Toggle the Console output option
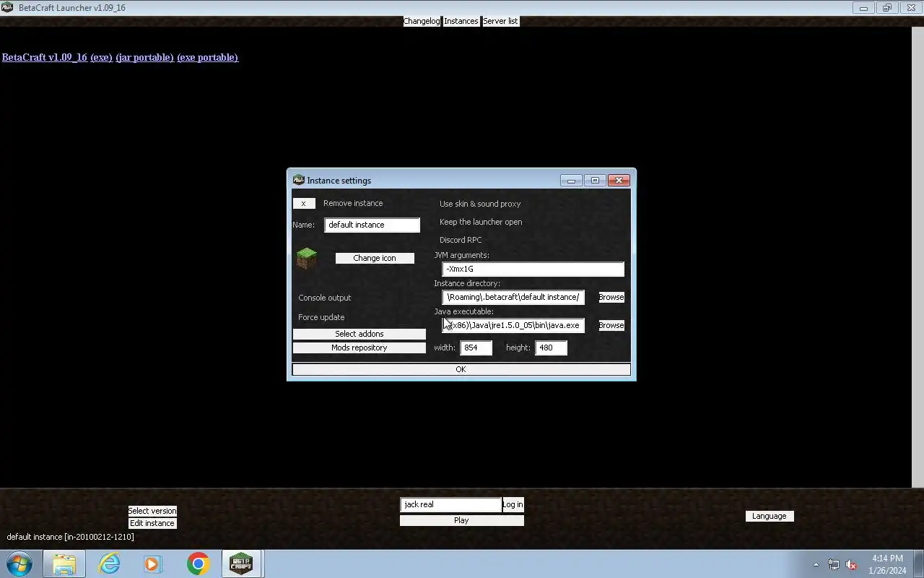Image resolution: width=924 pixels, height=578 pixels. pyautogui.click(x=325, y=298)
